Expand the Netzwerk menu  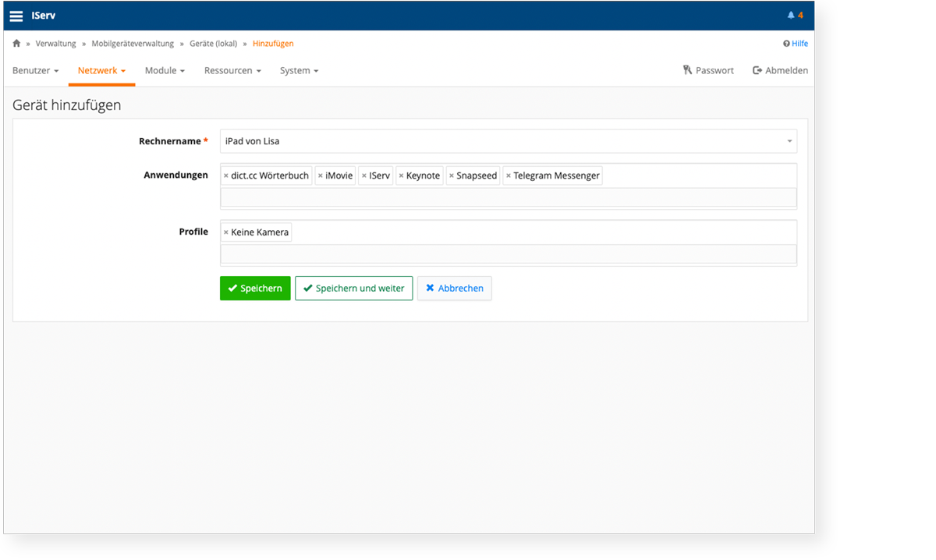pyautogui.click(x=101, y=70)
